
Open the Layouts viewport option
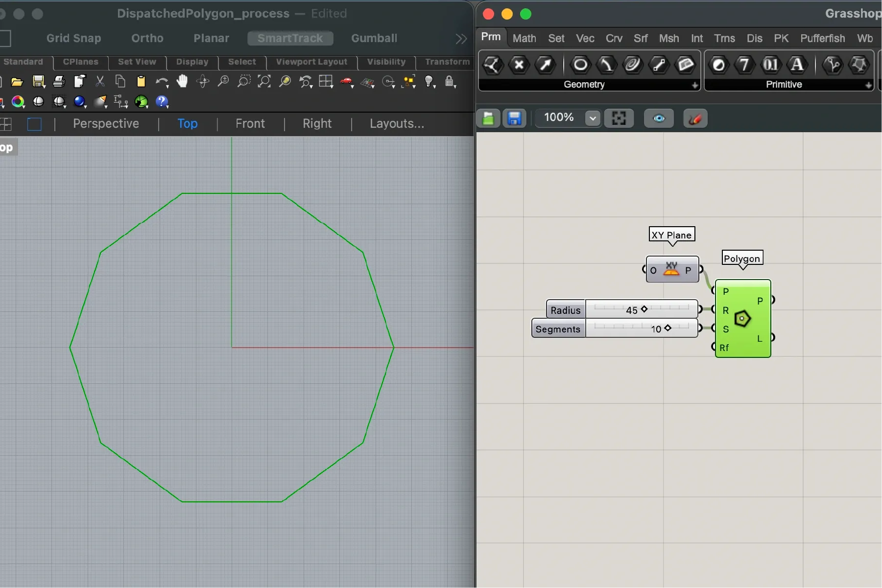[396, 123]
